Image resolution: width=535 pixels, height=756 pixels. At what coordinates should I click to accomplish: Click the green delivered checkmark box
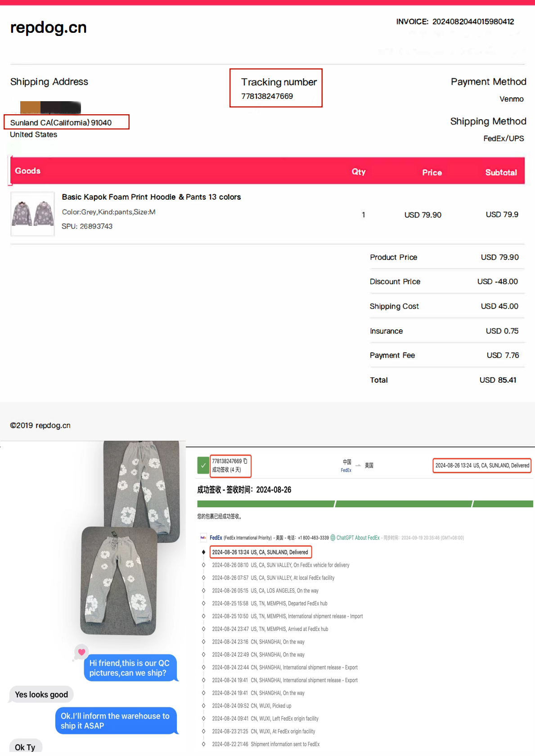203,465
